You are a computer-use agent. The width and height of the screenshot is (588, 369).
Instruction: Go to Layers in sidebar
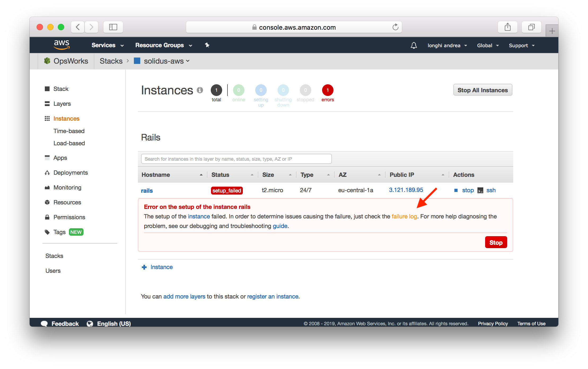pyautogui.click(x=62, y=104)
